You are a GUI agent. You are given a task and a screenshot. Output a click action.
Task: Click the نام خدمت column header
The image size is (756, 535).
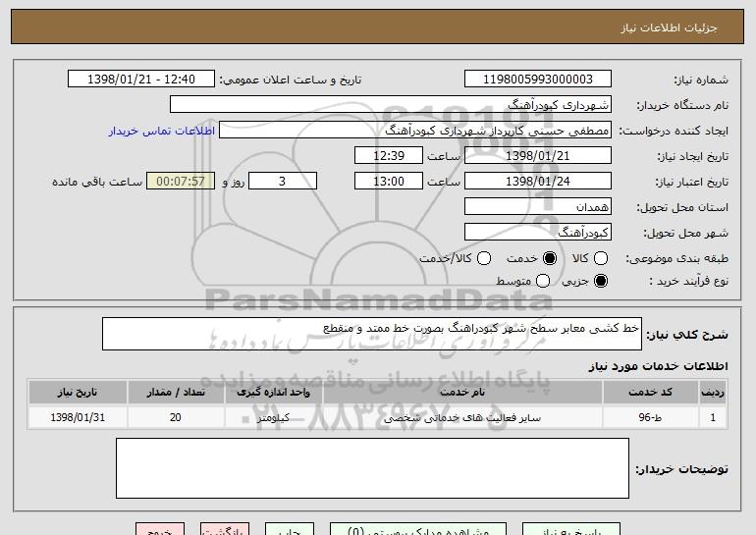coord(462,393)
